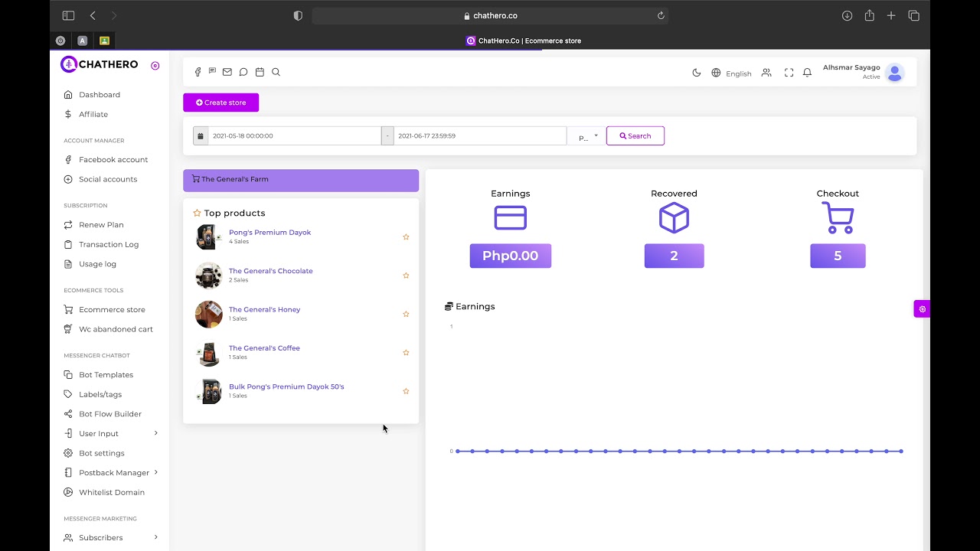Viewport: 980px width, 551px height.
Task: Click the team members icon in header
Action: coord(766,73)
